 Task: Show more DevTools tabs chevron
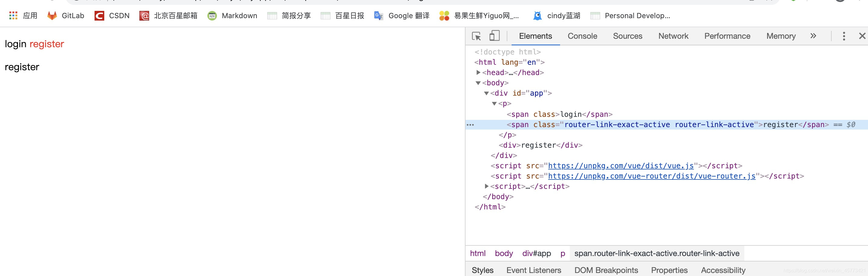[x=813, y=36]
